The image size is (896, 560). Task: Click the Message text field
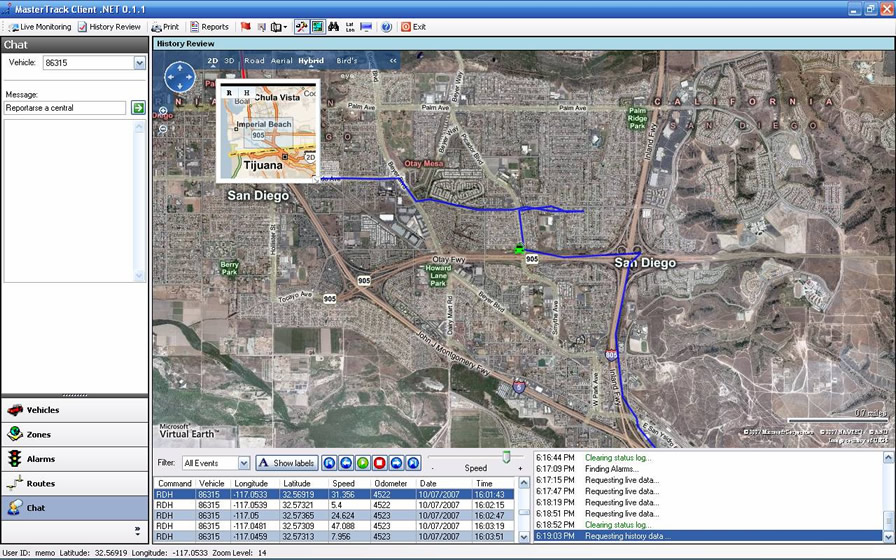pyautogui.click(x=65, y=108)
